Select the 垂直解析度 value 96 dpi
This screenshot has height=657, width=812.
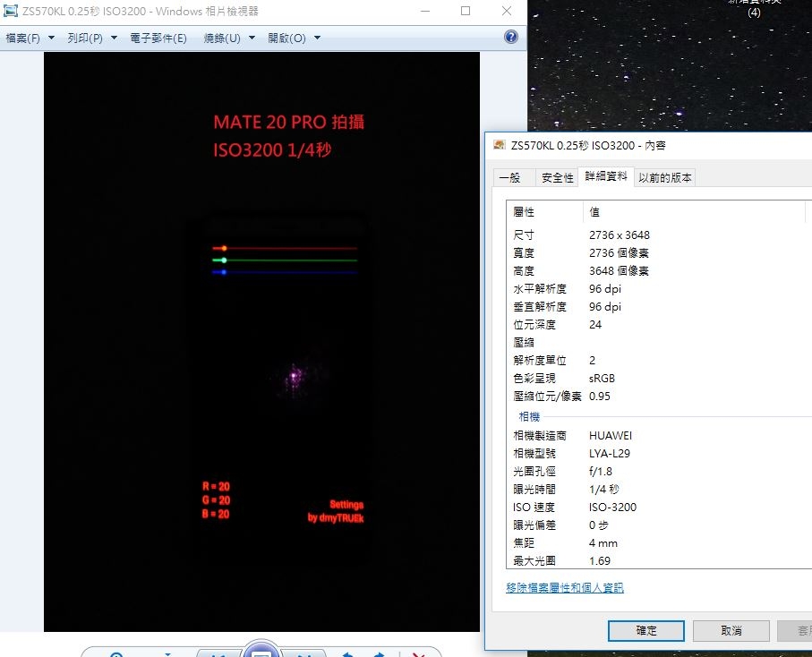(605, 306)
